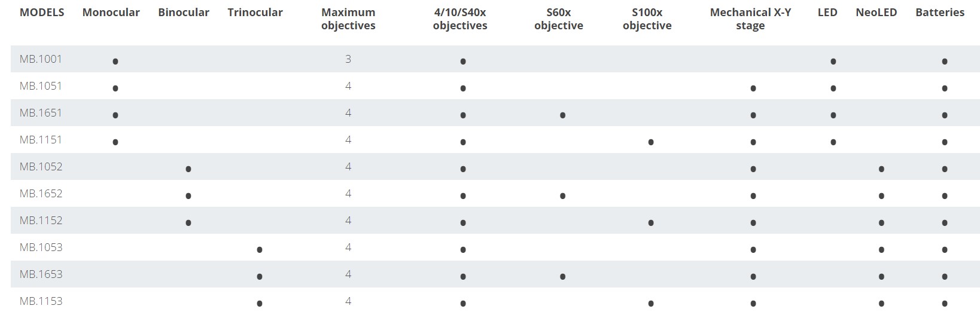Click the S100x objective dot for MB.1153
This screenshot has width=980, height=318.
[651, 304]
